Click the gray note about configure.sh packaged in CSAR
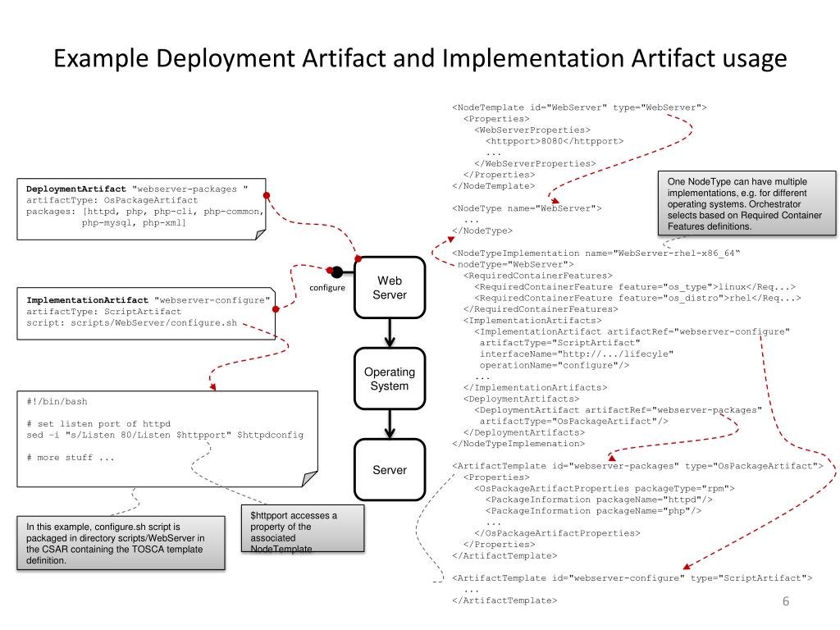Screen dimensions: 840x630 [121, 543]
